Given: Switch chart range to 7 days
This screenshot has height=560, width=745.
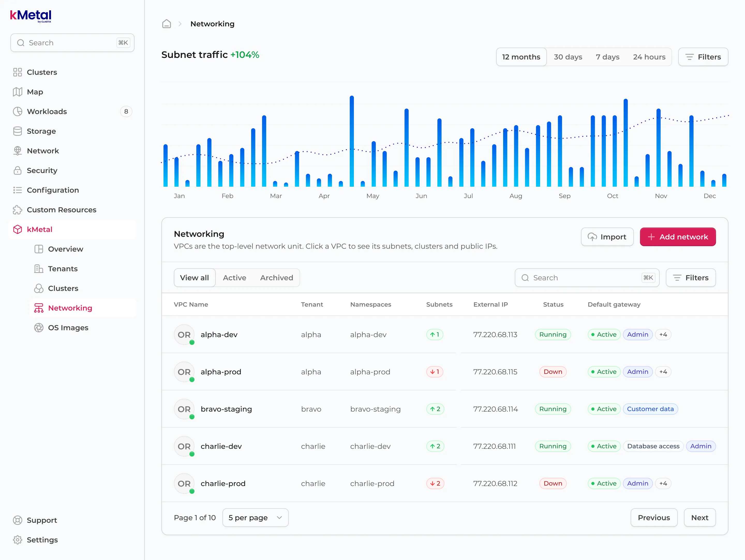Looking at the screenshot, I should pos(607,57).
